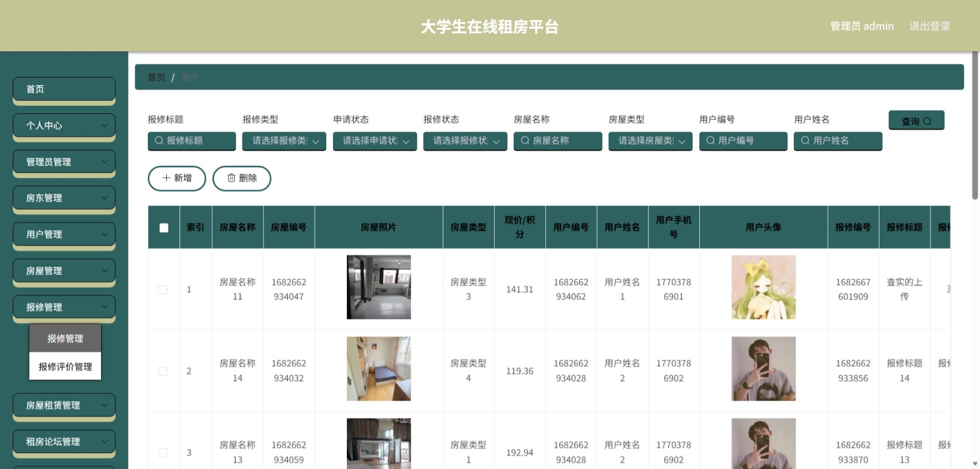
Task: Focus the 报修标题 input field
Action: tap(192, 141)
